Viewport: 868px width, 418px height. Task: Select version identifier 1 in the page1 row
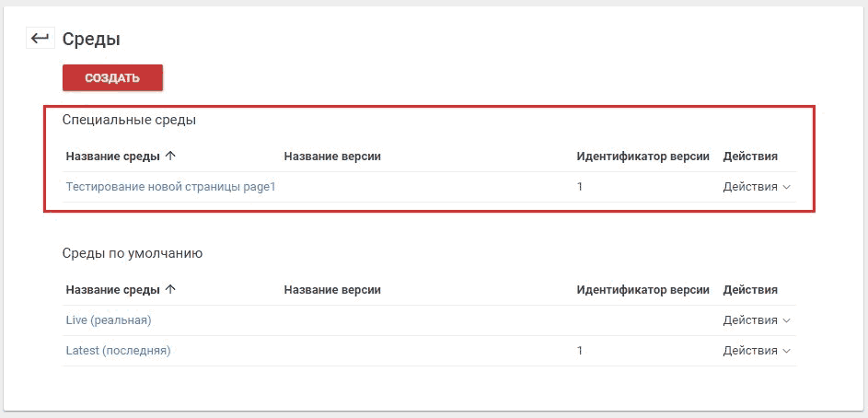[x=580, y=187]
